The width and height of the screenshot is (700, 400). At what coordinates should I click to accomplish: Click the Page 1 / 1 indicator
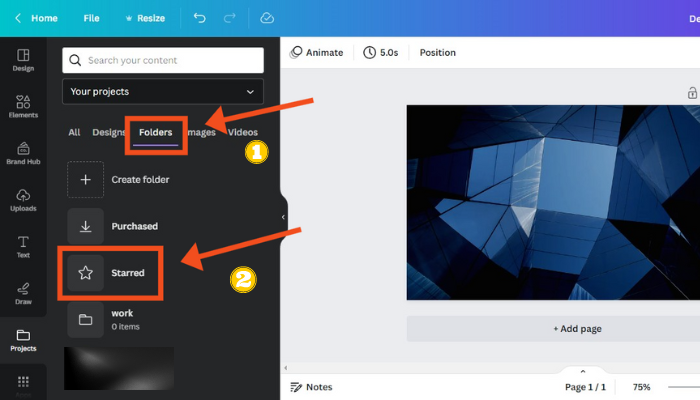click(585, 387)
